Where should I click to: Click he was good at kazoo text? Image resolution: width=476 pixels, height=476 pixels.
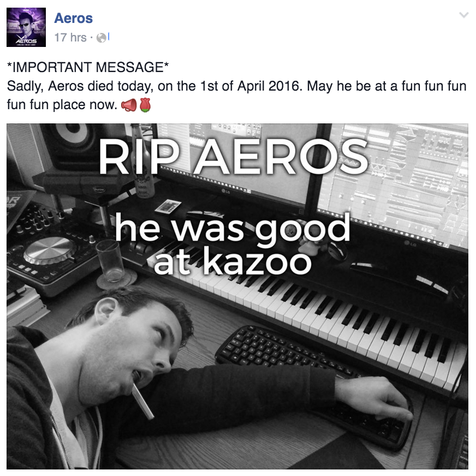[x=233, y=245]
